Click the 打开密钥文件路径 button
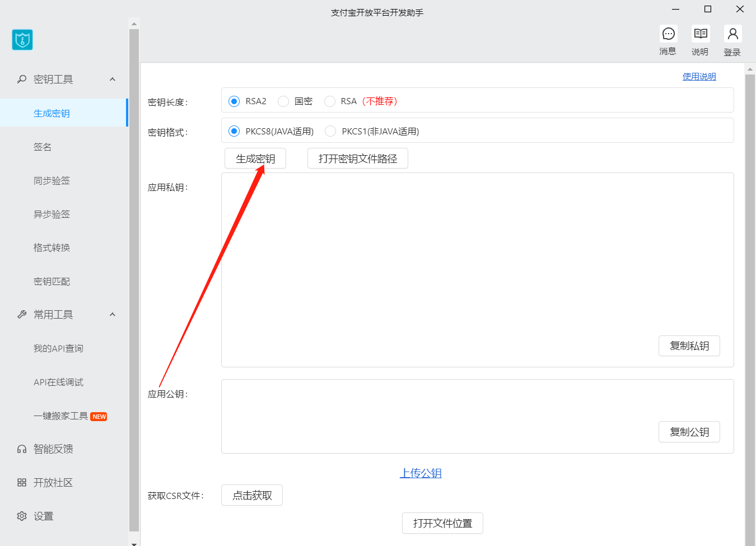Viewport: 756px width, 546px height. (358, 158)
